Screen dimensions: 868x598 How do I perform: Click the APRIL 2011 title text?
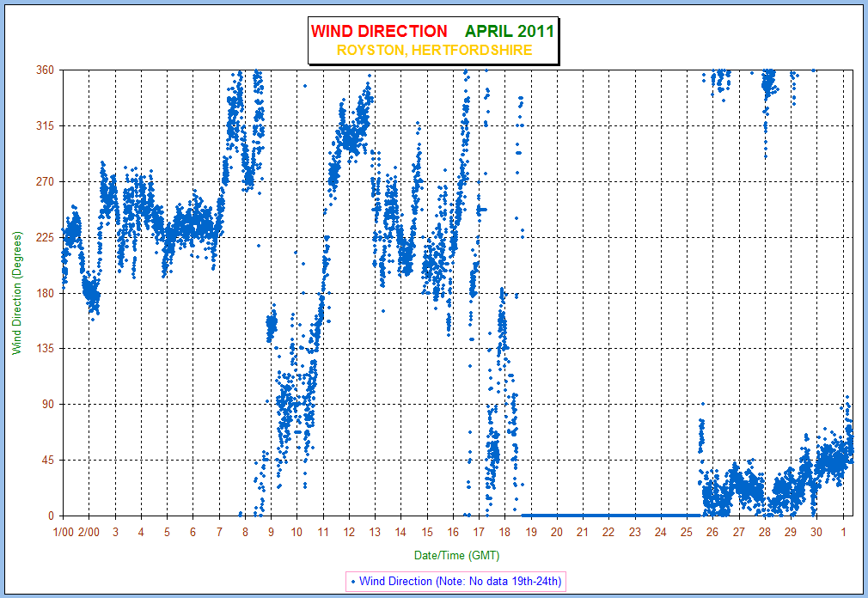[x=510, y=31]
